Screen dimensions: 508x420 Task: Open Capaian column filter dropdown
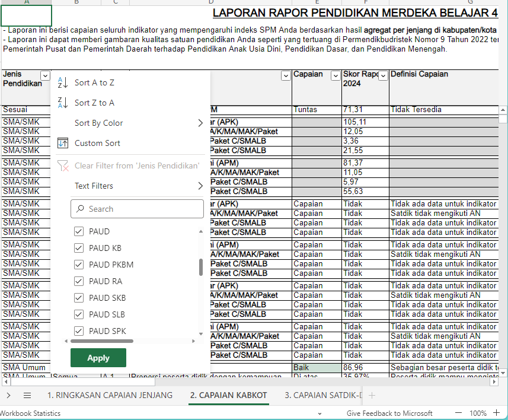(x=336, y=76)
